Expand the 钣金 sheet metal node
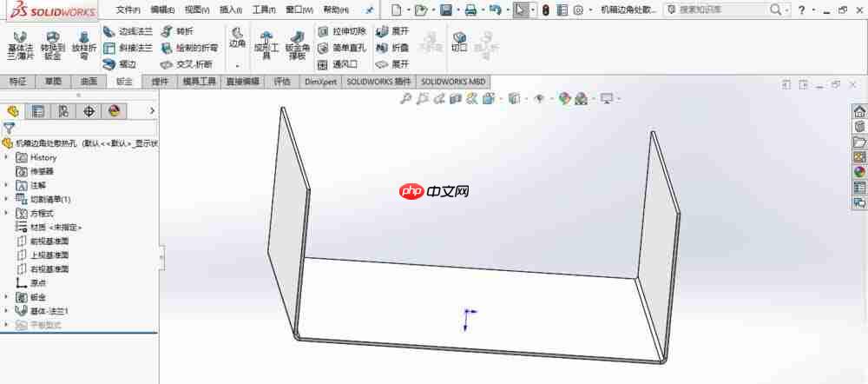 (x=6, y=297)
